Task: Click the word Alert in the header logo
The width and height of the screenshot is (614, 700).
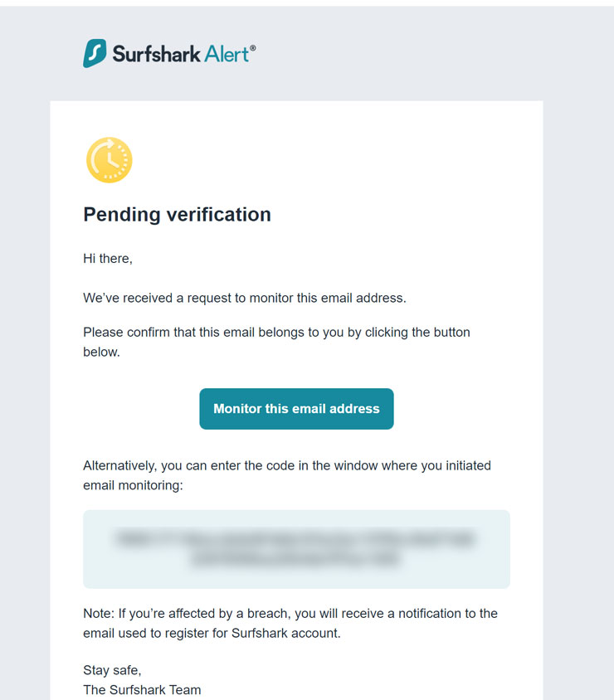Action: tap(226, 55)
